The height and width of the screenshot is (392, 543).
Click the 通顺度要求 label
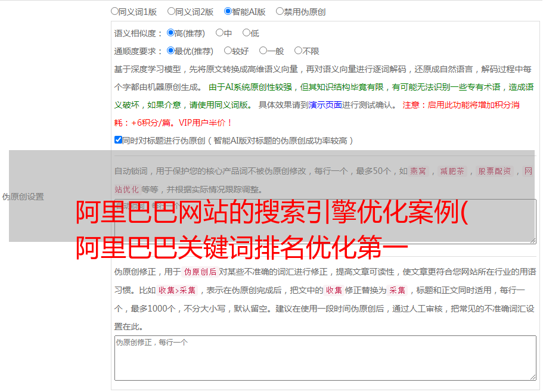[x=138, y=51]
